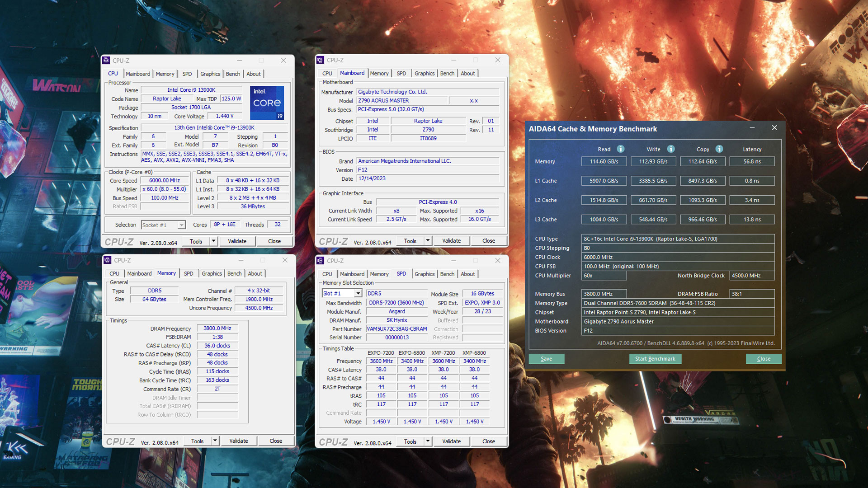Click the L2 Cache Write 661.70 GB/s value

653,200
